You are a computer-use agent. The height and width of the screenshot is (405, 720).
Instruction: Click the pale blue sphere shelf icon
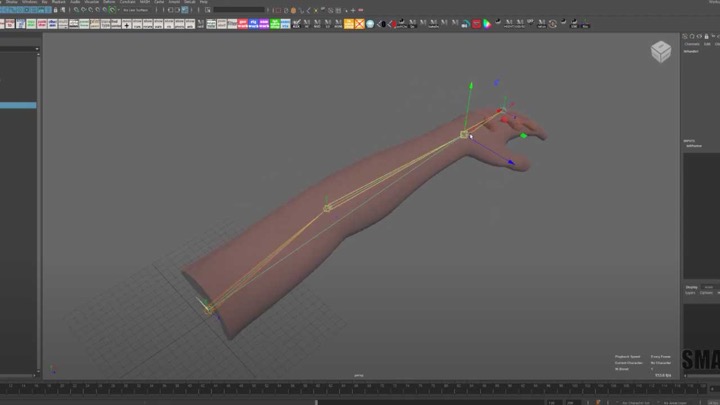[370, 24]
